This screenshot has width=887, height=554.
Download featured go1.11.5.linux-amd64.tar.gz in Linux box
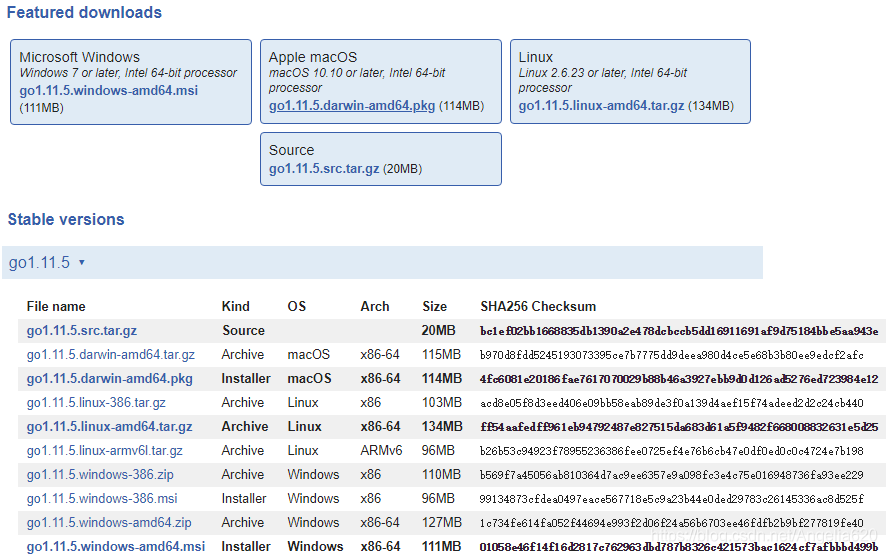(x=601, y=106)
